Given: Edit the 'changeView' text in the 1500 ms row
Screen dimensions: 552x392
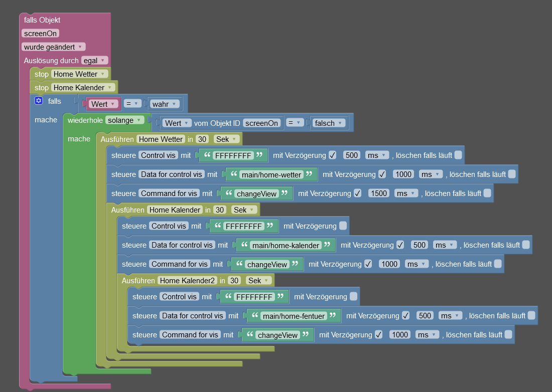Looking at the screenshot, I should pyautogui.click(x=256, y=193).
